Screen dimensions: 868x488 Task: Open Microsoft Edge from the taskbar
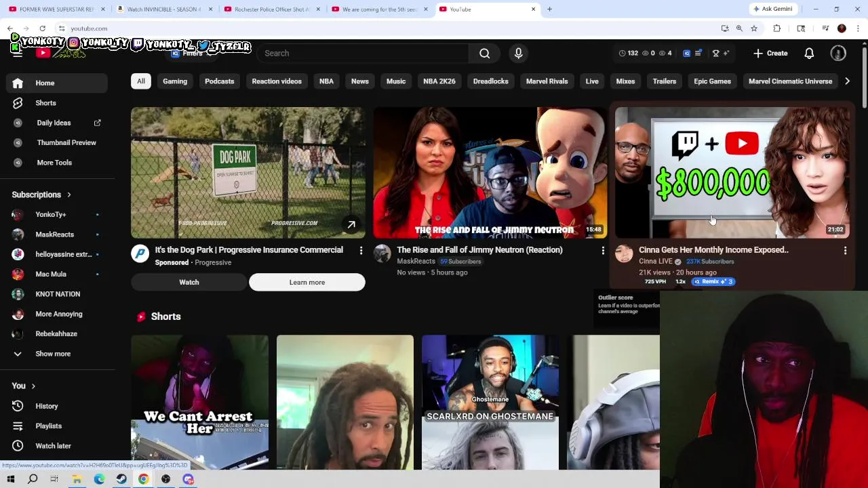[99, 479]
